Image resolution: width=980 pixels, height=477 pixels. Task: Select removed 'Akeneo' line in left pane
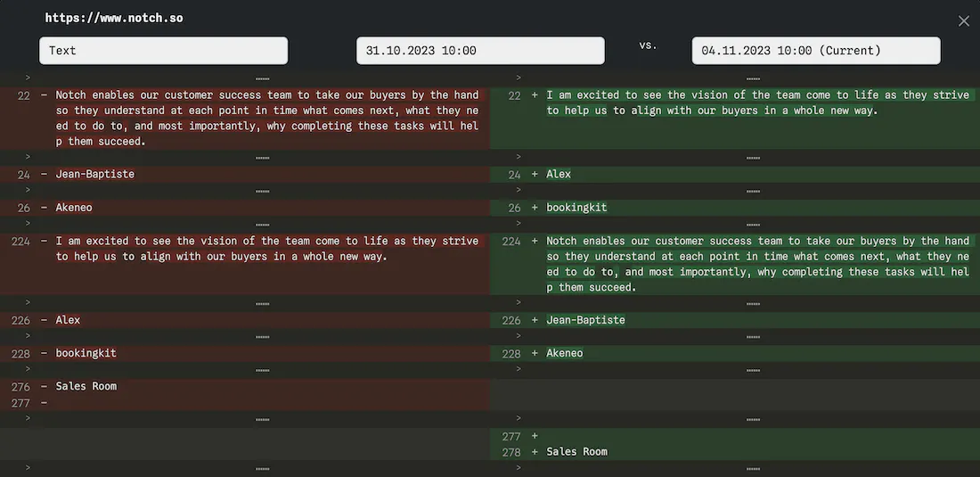[x=74, y=208]
